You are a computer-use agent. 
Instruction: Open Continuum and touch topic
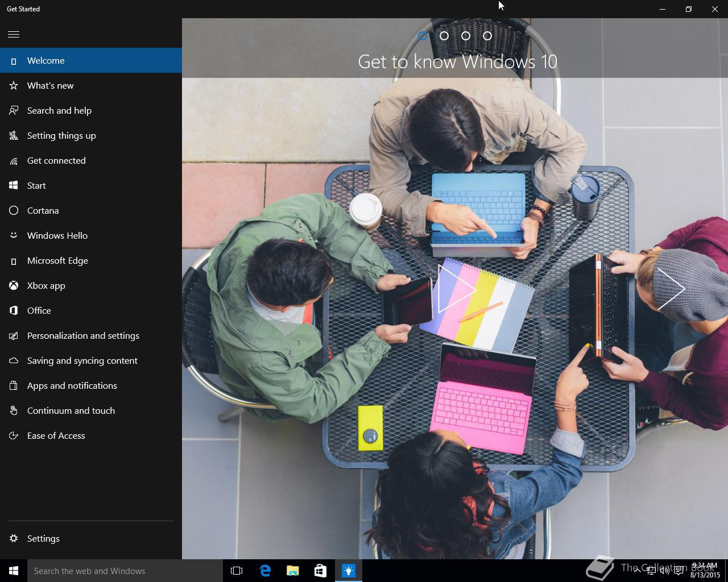tap(91, 411)
